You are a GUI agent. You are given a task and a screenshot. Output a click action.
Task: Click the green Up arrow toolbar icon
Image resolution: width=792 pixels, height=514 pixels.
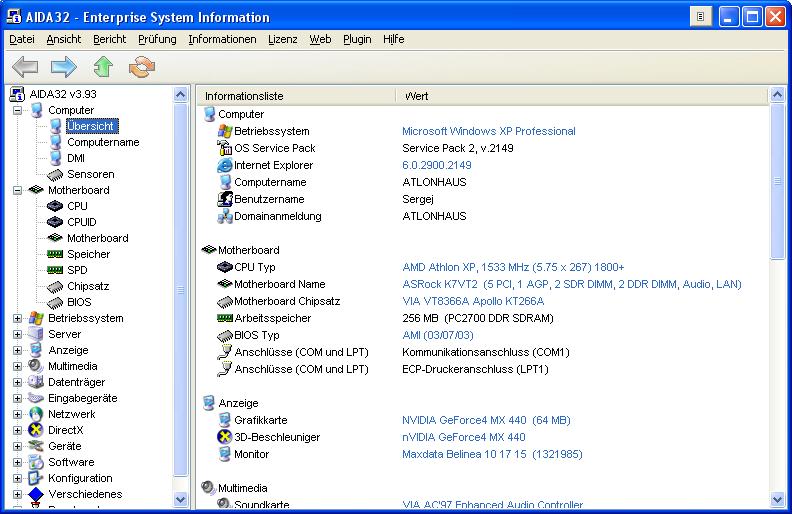pos(103,66)
